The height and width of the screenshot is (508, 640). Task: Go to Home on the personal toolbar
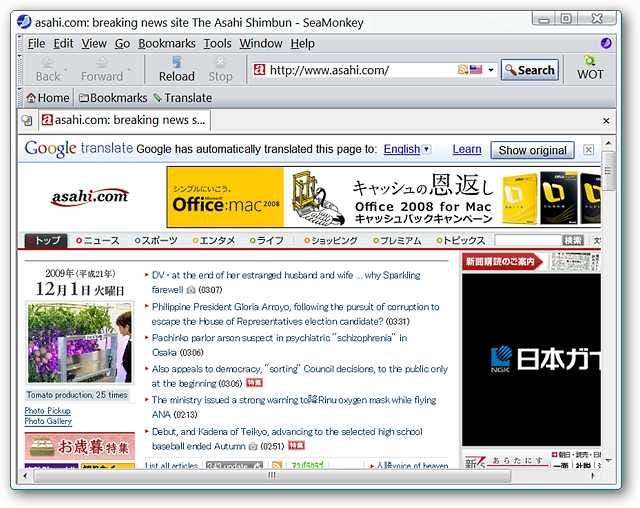(x=48, y=98)
